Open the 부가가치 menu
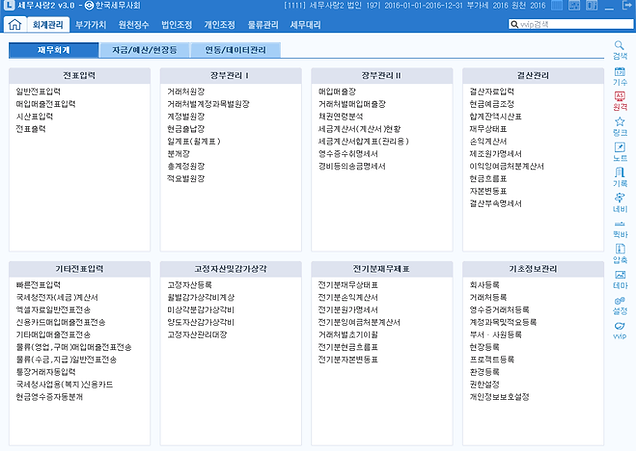This screenshot has width=636, height=451. click(90, 25)
